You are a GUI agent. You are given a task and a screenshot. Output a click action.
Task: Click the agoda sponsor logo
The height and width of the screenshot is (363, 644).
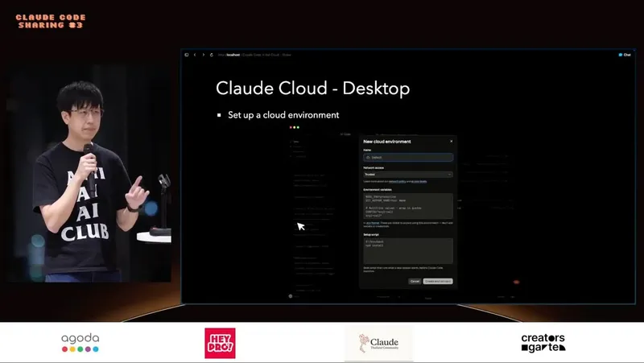coord(80,343)
